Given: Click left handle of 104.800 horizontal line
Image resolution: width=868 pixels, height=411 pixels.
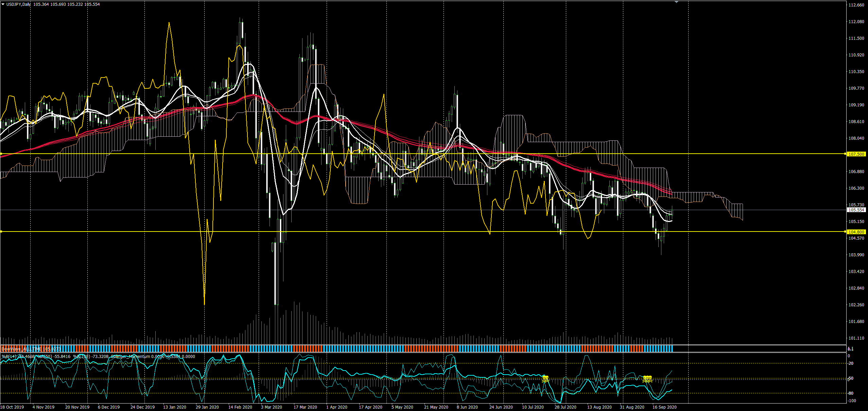Looking at the screenshot, I should pyautogui.click(x=1, y=232).
